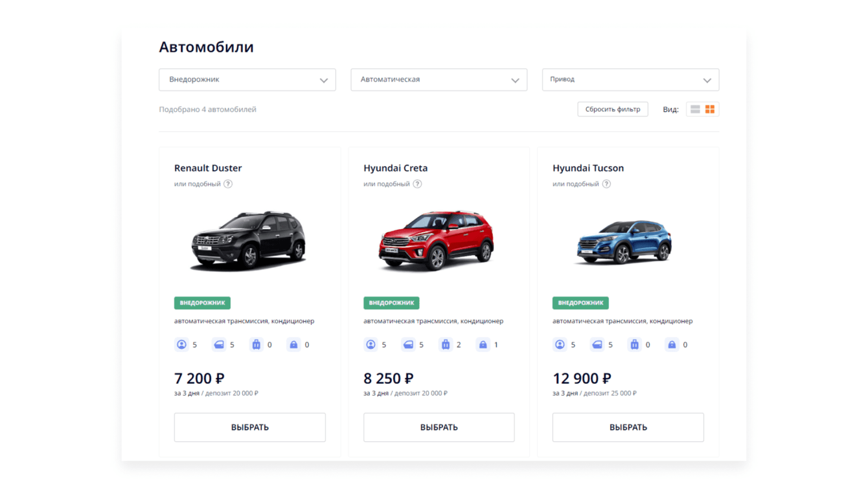Click the small bag icon on Hyundai Tucson

tap(672, 345)
